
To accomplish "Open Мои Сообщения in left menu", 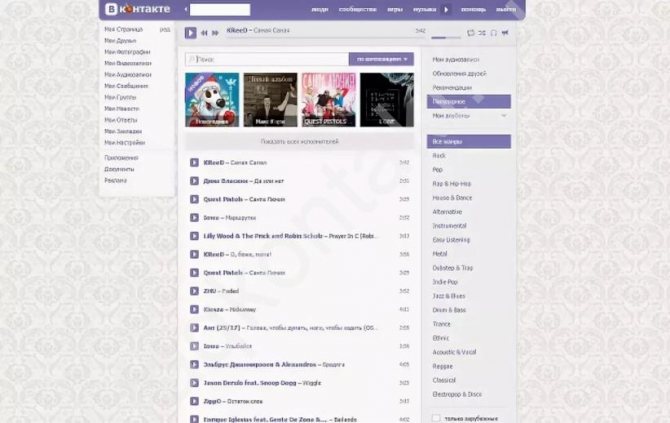I will tap(126, 86).
